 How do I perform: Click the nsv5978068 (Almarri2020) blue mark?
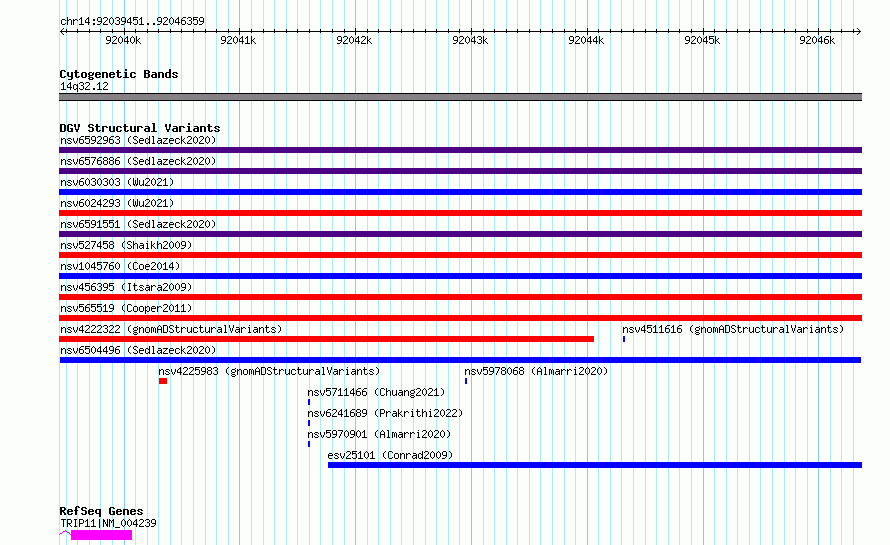point(466,381)
